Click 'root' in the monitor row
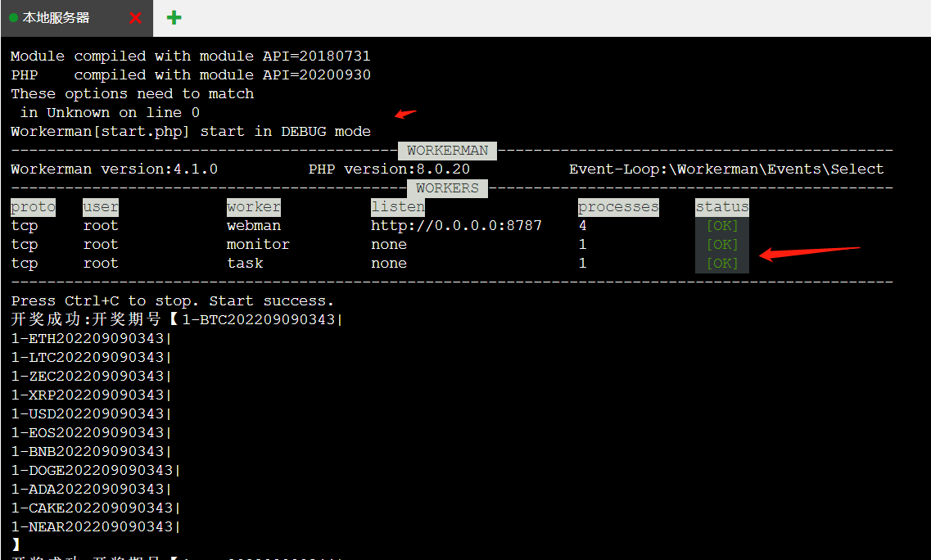Screen dimensions: 931x560 101,245
